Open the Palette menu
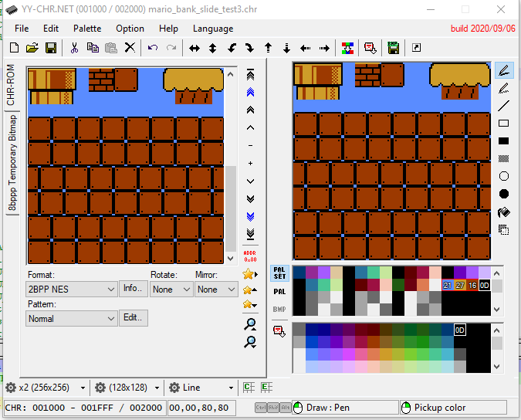The width and height of the screenshot is (521, 420). [87, 29]
